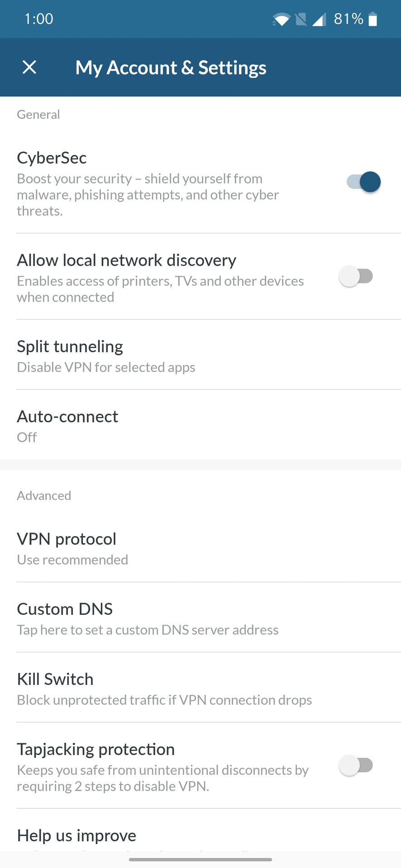Tap the Allow local network discovery label
The height and width of the screenshot is (868, 401).
tap(127, 260)
